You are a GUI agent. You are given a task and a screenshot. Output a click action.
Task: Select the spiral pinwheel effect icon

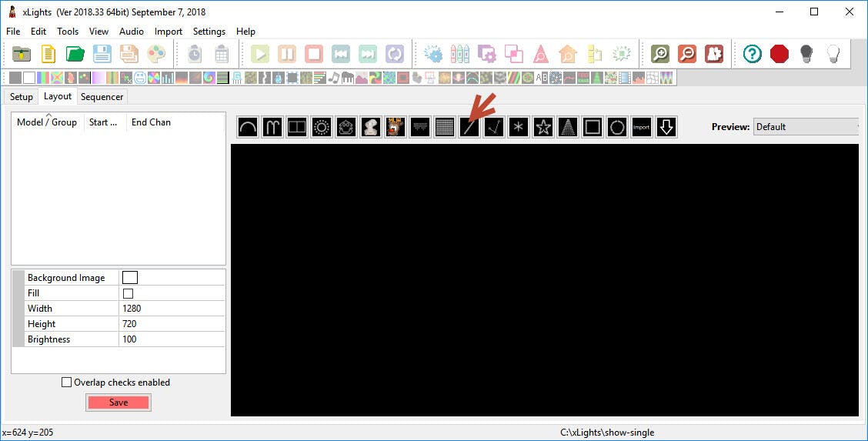point(209,78)
